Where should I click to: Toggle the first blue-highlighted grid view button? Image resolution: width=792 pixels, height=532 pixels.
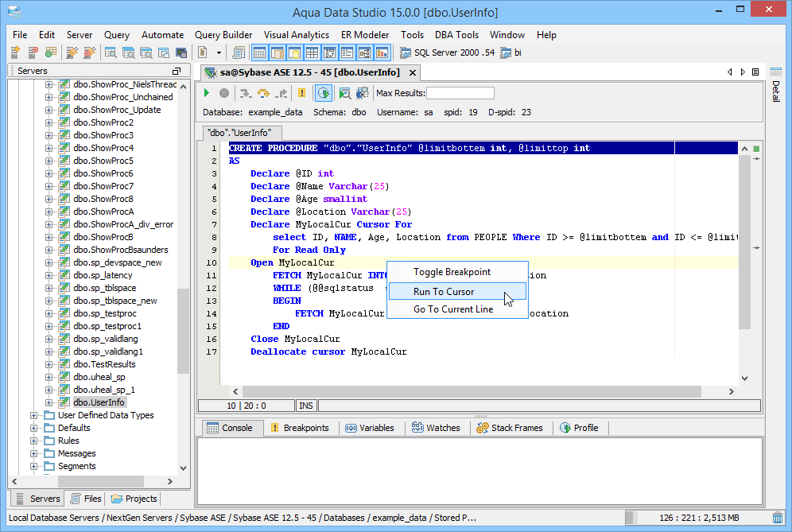(259, 52)
